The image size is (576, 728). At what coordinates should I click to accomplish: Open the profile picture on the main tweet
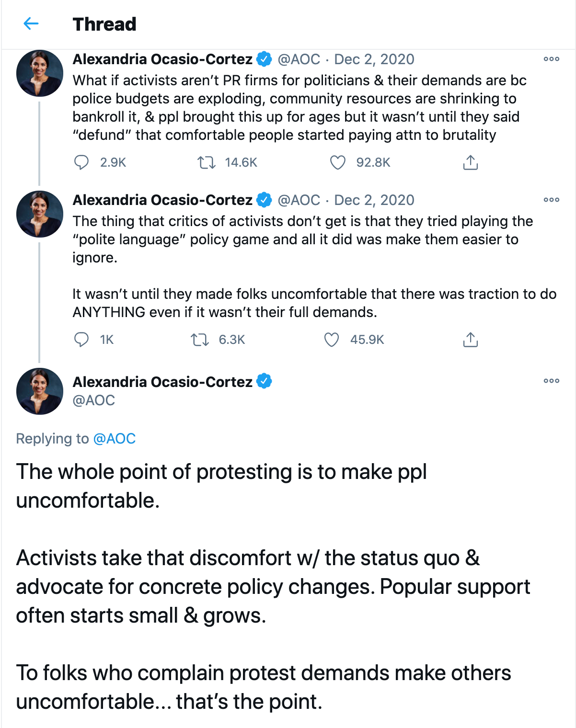click(x=40, y=391)
